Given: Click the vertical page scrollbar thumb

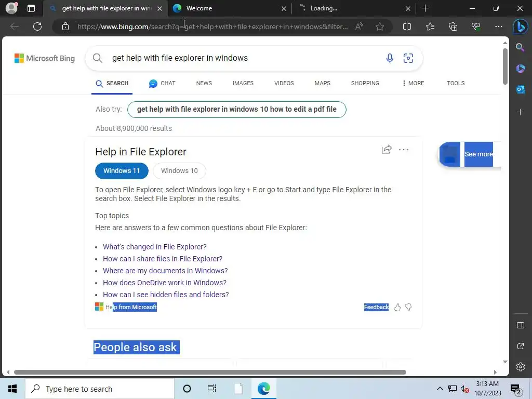Looking at the screenshot, I should coord(505,66).
